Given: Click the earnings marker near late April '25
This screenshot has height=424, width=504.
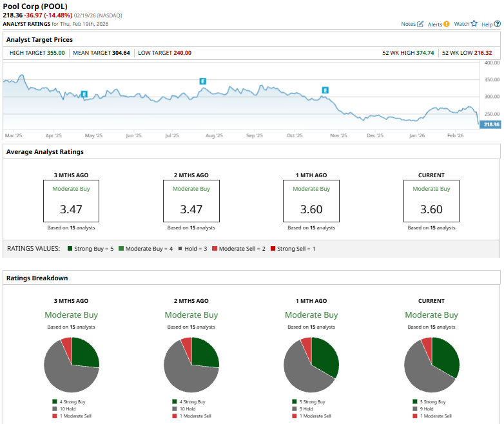Looking at the screenshot, I should [84, 94].
